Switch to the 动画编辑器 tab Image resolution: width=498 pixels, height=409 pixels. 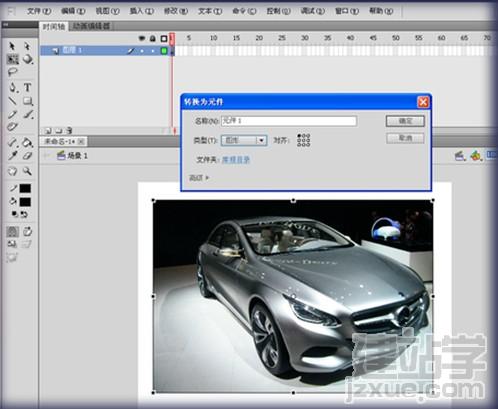pyautogui.click(x=91, y=26)
